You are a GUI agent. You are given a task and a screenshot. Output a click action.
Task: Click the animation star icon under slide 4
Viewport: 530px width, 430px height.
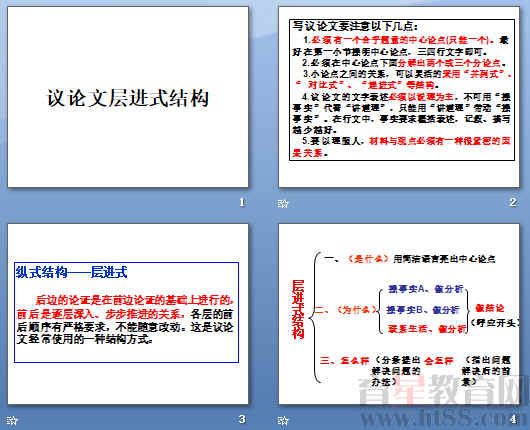tap(283, 421)
